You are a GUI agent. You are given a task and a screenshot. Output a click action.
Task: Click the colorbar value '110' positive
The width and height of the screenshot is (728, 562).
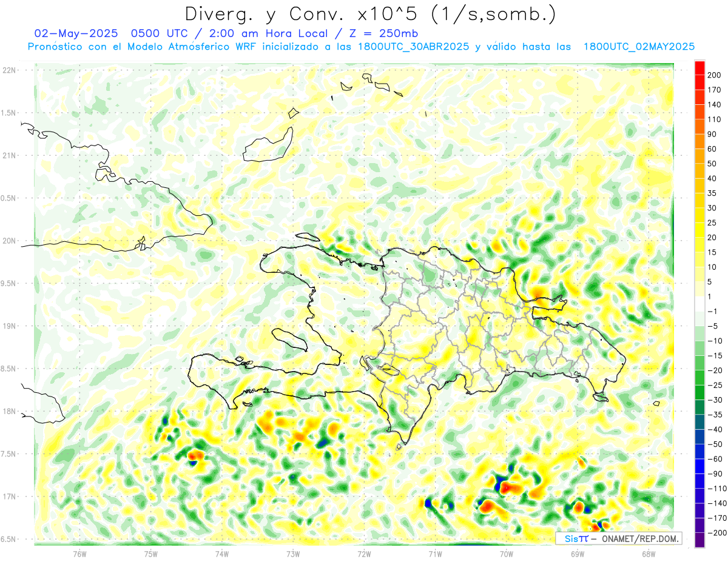[x=714, y=119]
